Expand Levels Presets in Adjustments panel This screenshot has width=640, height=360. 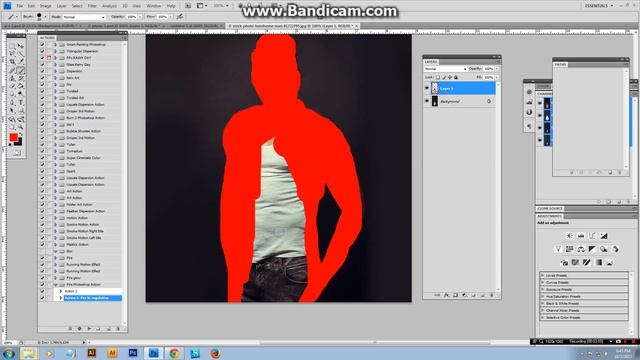tap(543, 276)
